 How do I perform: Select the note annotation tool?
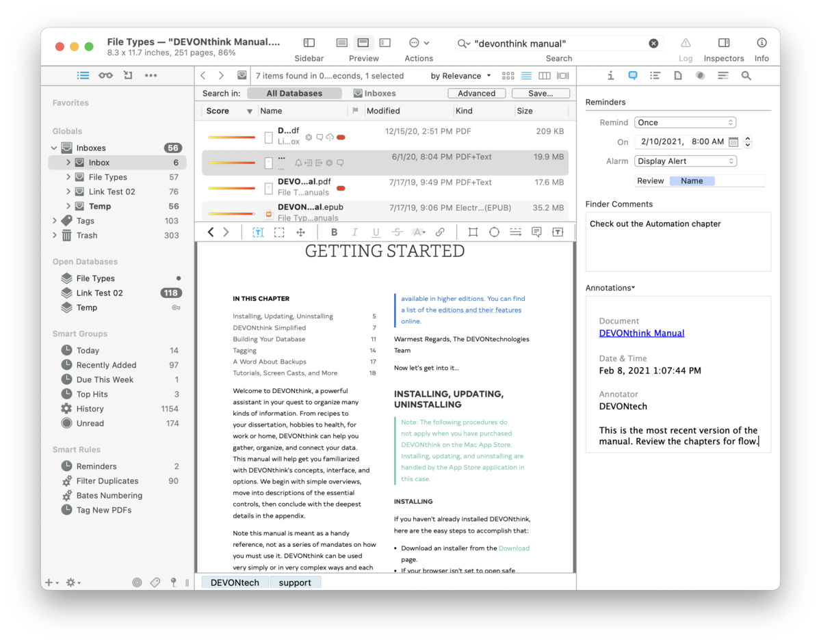[x=536, y=232]
